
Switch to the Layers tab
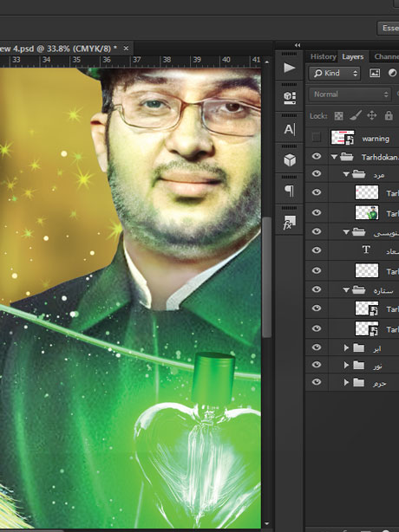point(353,56)
